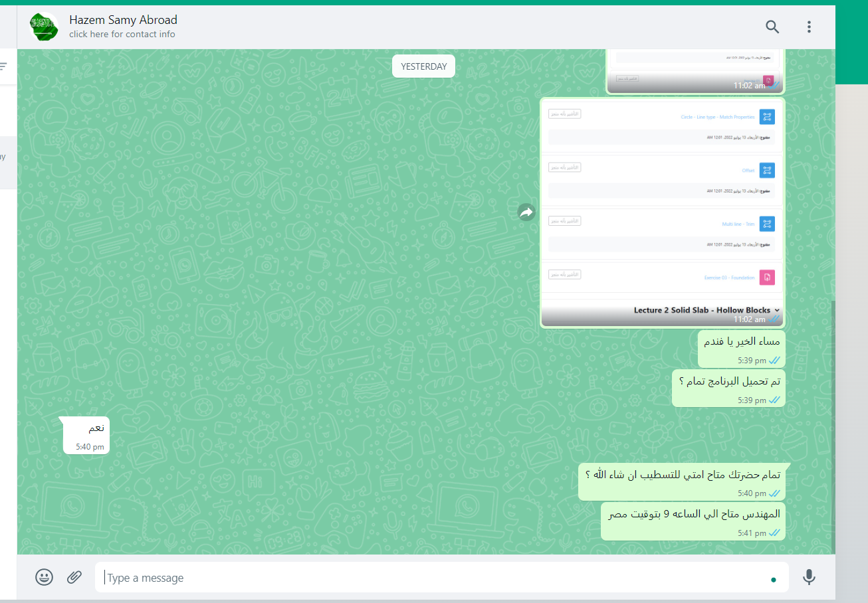This screenshot has width=868, height=603.
Task: Click the paperclip attach icon
Action: pos(74,577)
